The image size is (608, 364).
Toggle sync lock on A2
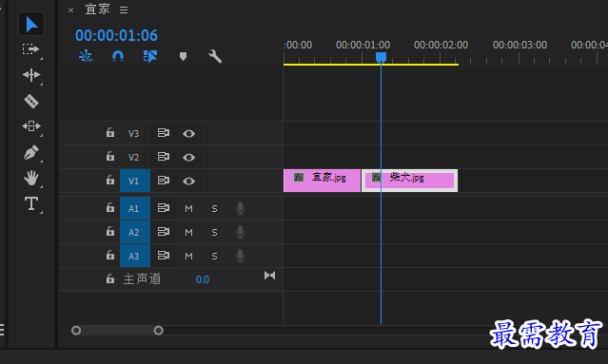(164, 232)
